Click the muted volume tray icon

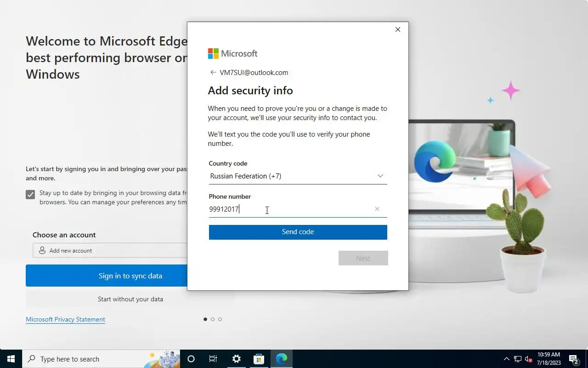(529, 359)
